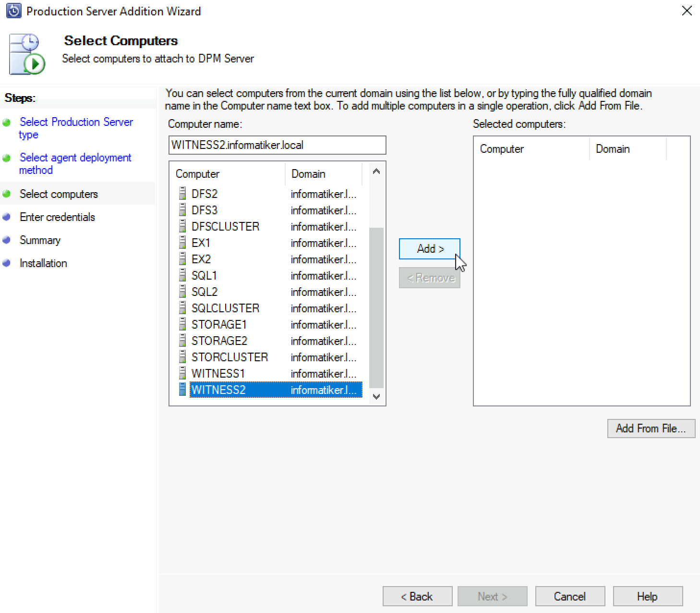This screenshot has width=700, height=613.
Task: Click server icon next to SQLCLUSTER
Action: tap(182, 308)
